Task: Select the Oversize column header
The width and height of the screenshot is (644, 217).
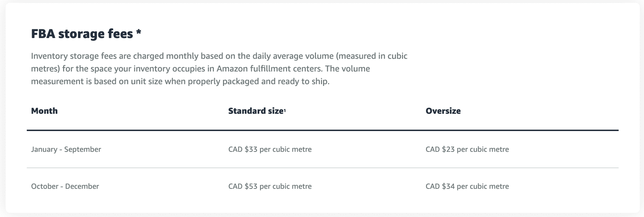Action: click(x=443, y=111)
